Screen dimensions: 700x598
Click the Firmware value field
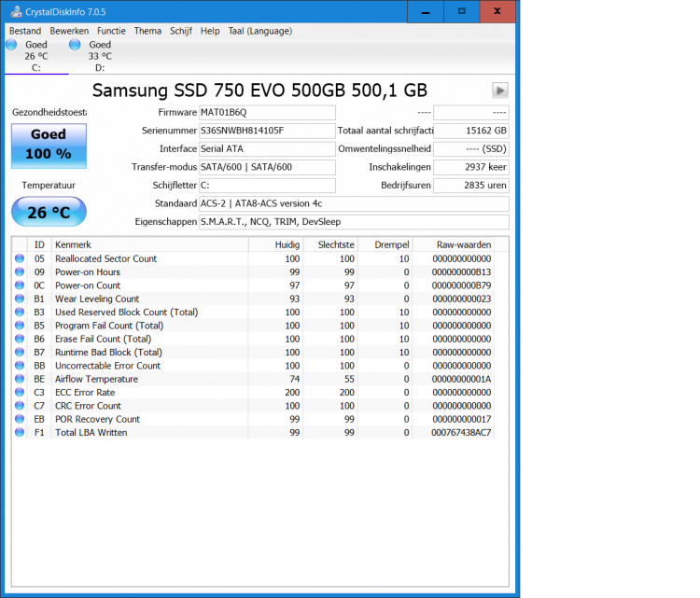[267, 113]
